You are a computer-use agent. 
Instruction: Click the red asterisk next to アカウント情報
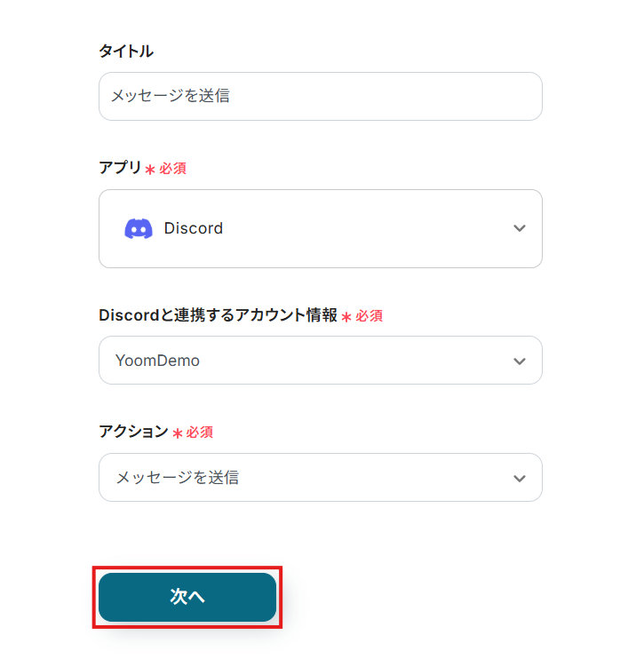(x=346, y=317)
